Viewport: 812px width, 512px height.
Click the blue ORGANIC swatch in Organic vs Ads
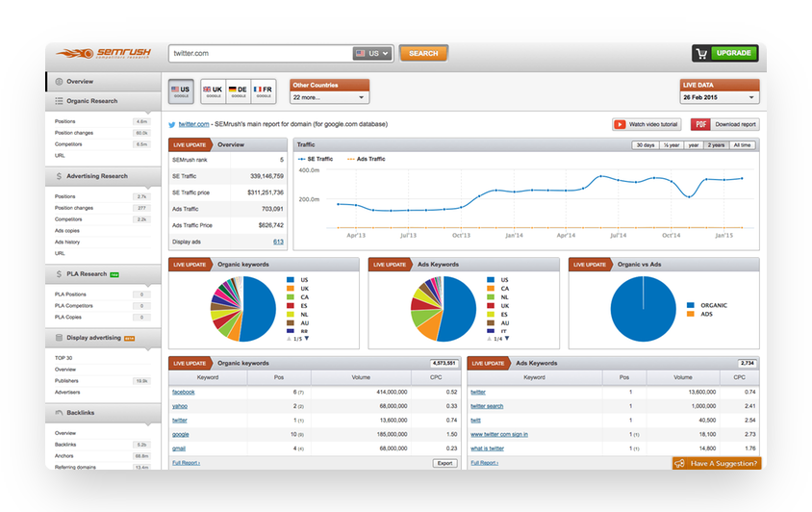click(x=691, y=305)
